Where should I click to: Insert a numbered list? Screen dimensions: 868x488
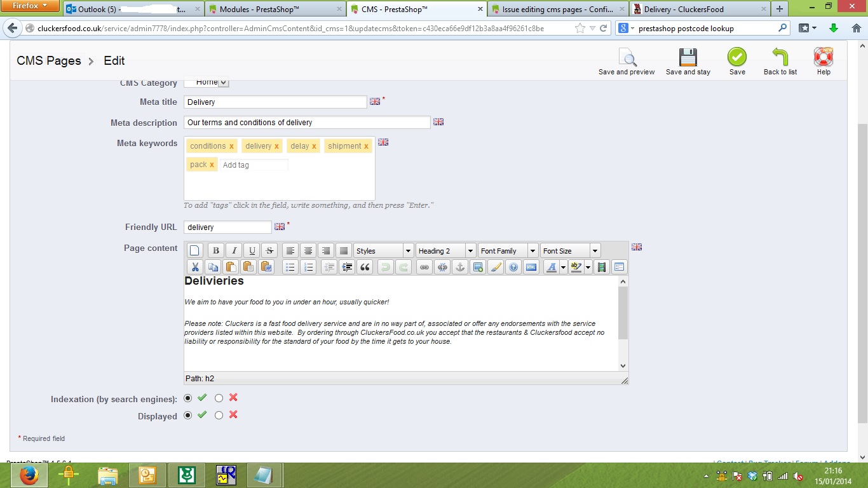(308, 268)
